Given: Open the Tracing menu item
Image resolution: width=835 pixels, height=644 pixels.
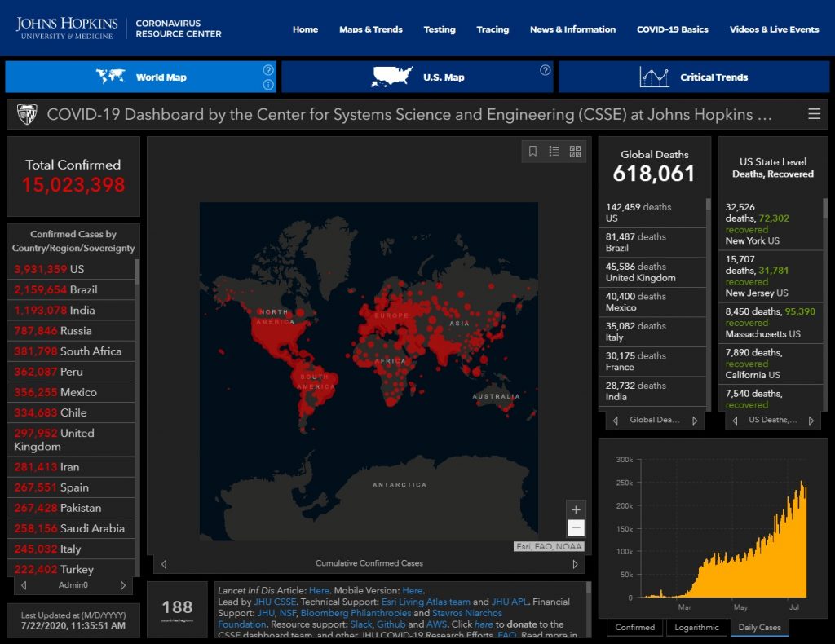Looking at the screenshot, I should 493,29.
